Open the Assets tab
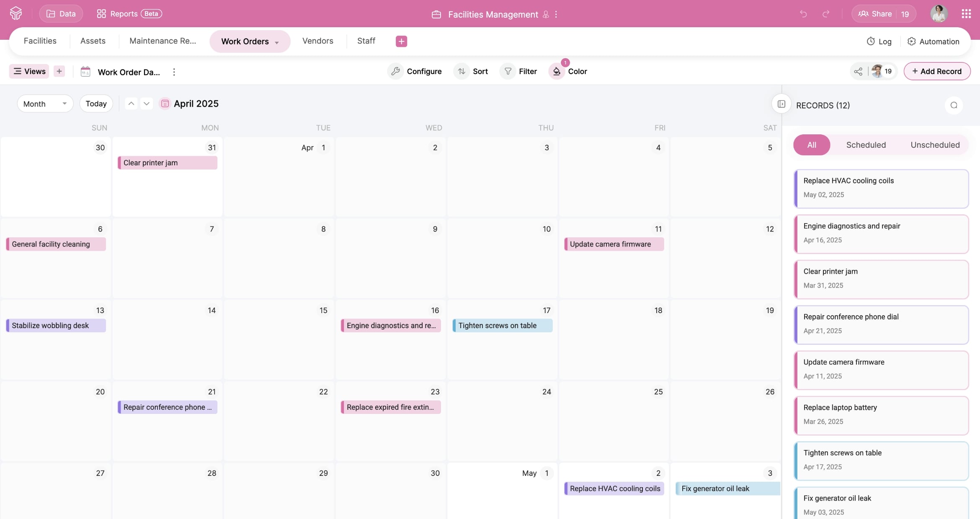The image size is (980, 519). pyautogui.click(x=93, y=41)
